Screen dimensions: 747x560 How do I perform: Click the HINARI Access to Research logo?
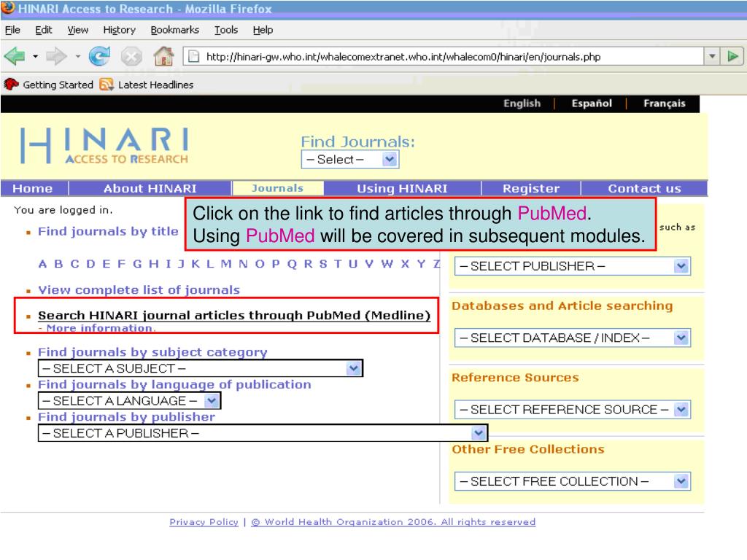pyautogui.click(x=104, y=146)
